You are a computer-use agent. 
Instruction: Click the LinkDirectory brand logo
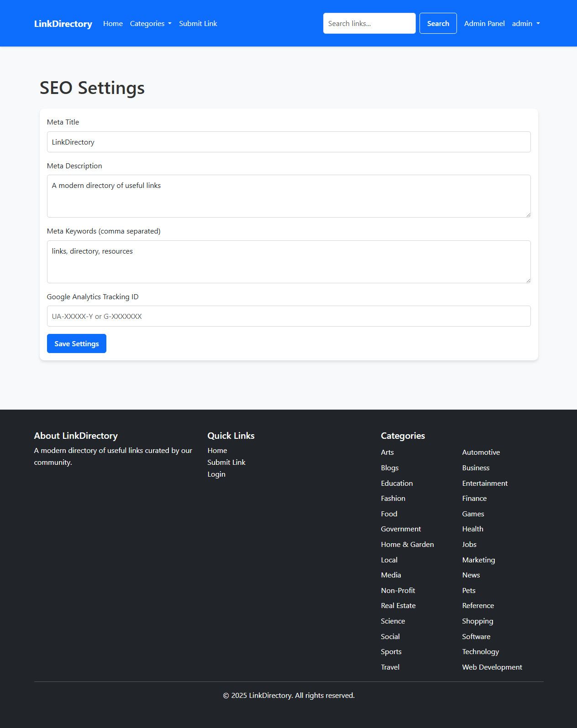pos(63,24)
